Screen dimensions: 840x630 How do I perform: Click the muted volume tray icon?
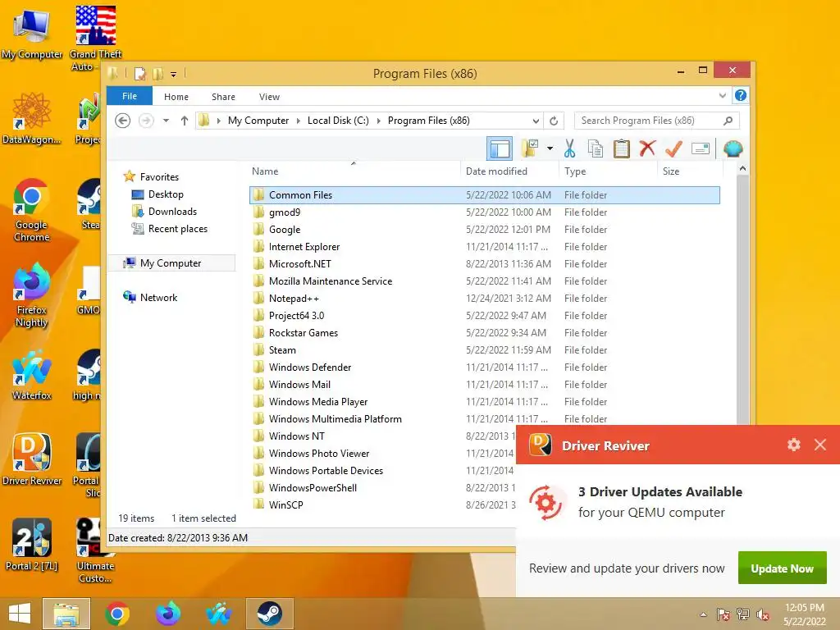click(x=762, y=614)
